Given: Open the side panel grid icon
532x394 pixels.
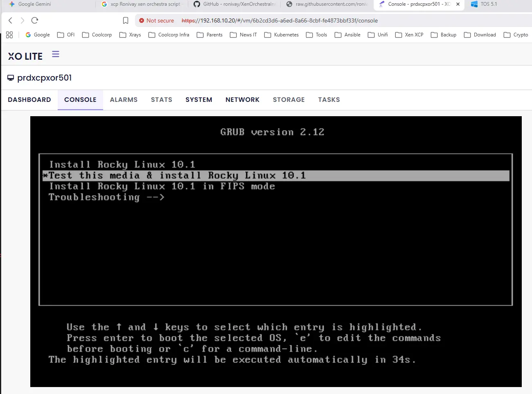Looking at the screenshot, I should tap(9, 35).
